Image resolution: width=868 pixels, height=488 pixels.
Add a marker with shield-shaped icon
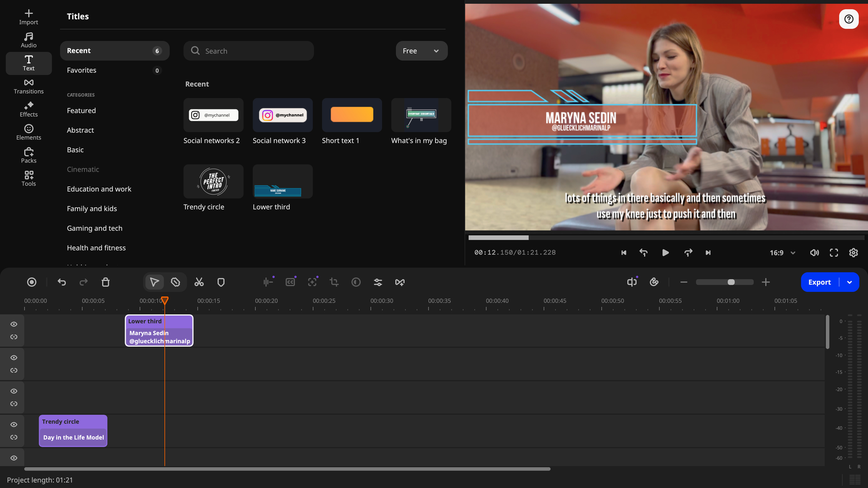221,282
